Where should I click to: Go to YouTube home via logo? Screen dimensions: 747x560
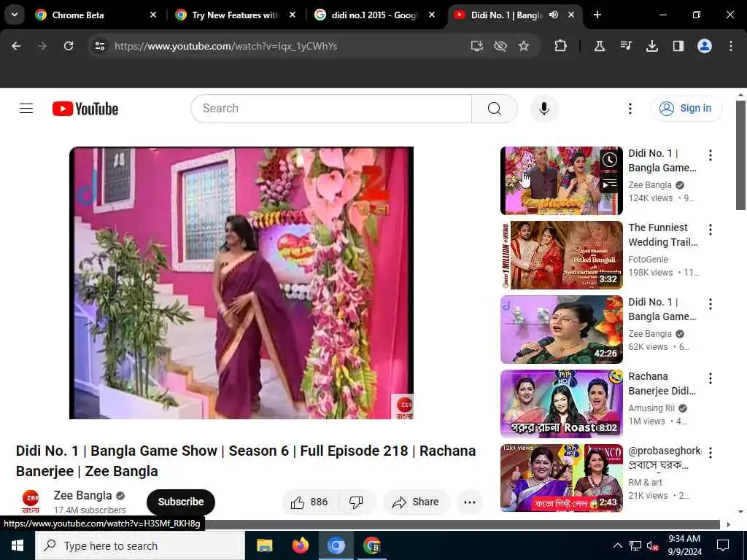coord(85,109)
